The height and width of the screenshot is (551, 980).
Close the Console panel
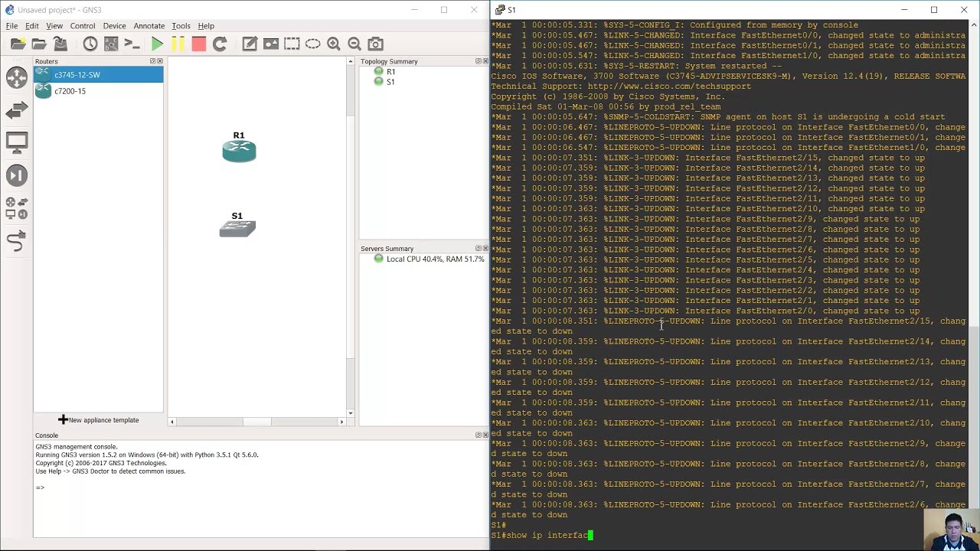pos(485,435)
